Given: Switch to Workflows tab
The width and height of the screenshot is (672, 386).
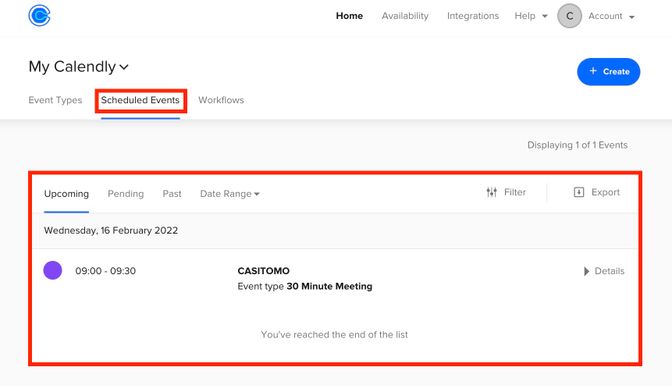Looking at the screenshot, I should pyautogui.click(x=221, y=100).
